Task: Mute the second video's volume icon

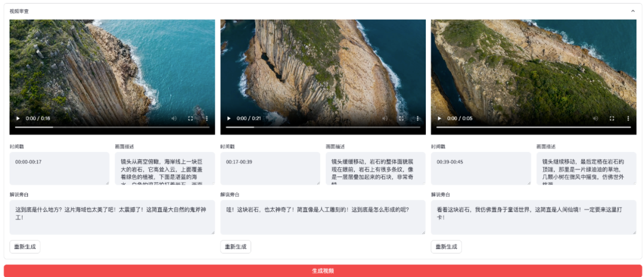Action: click(x=385, y=118)
